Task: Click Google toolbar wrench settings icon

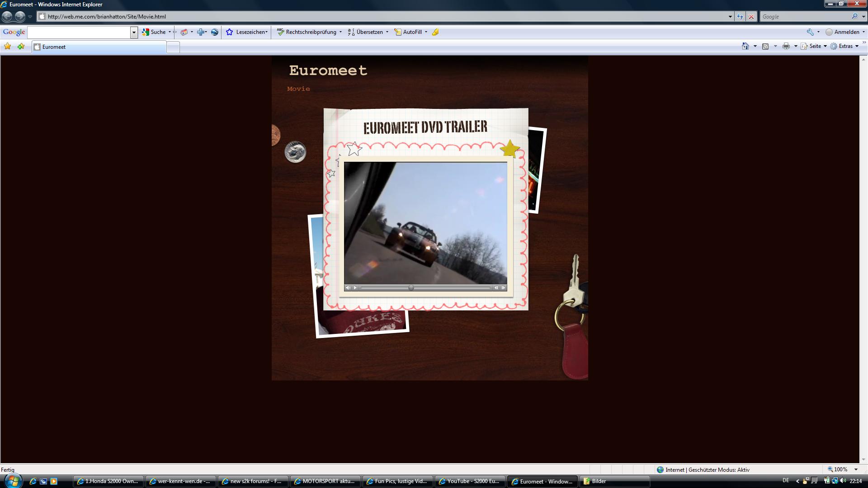Action: coord(810,32)
